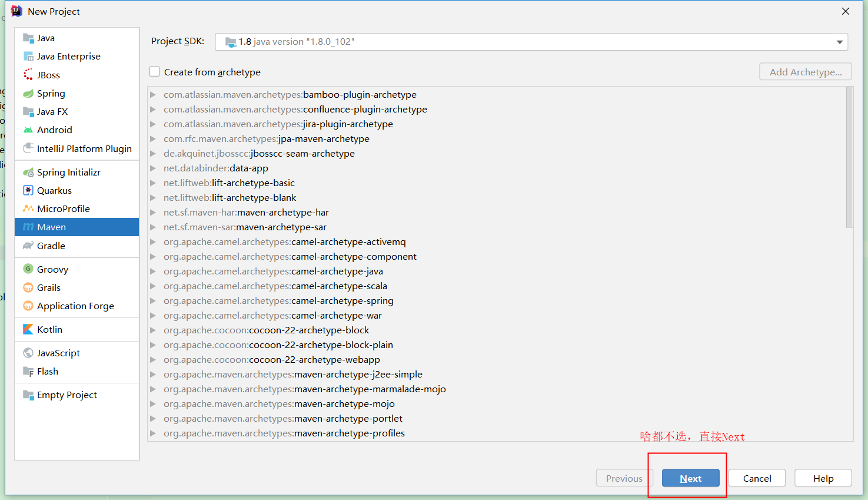Click the Kotlin logo icon

[x=28, y=329]
